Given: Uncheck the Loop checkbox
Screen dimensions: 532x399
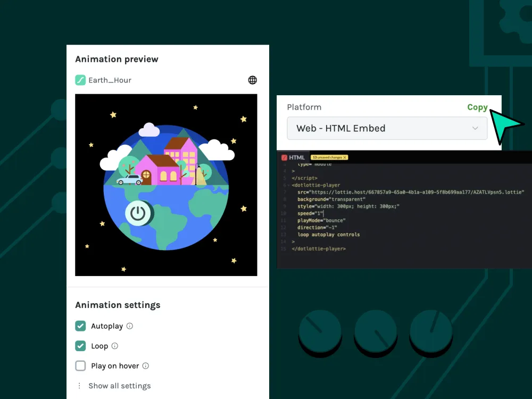Looking at the screenshot, I should coord(80,346).
